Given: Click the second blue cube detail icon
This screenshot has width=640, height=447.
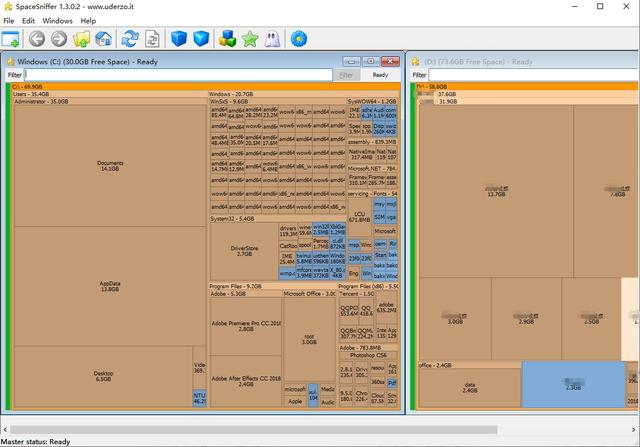Looking at the screenshot, I should pyautogui.click(x=202, y=39).
